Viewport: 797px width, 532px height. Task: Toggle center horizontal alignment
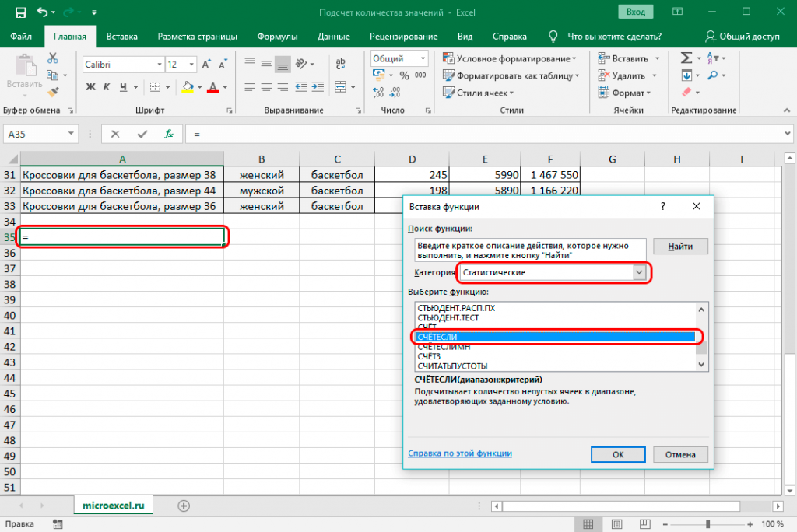[x=266, y=87]
